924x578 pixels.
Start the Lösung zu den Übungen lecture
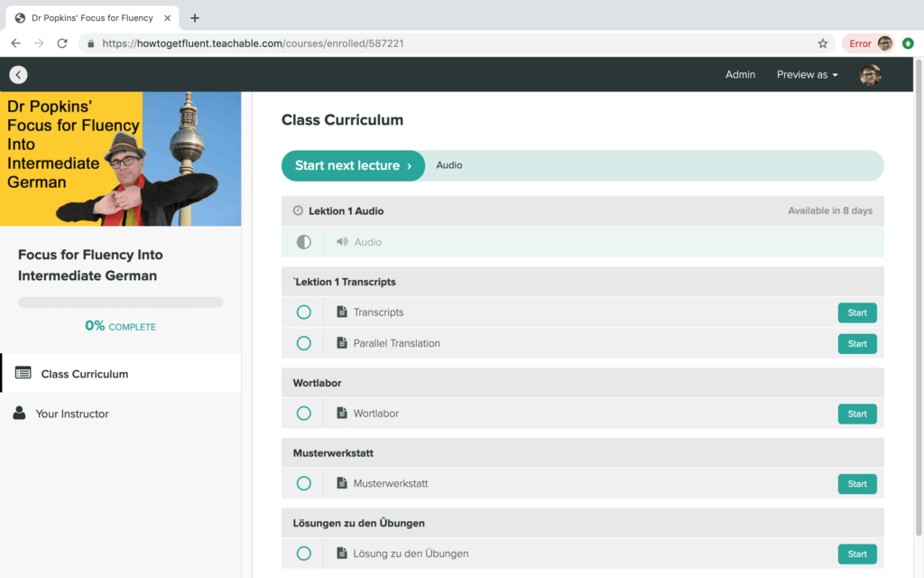point(856,554)
